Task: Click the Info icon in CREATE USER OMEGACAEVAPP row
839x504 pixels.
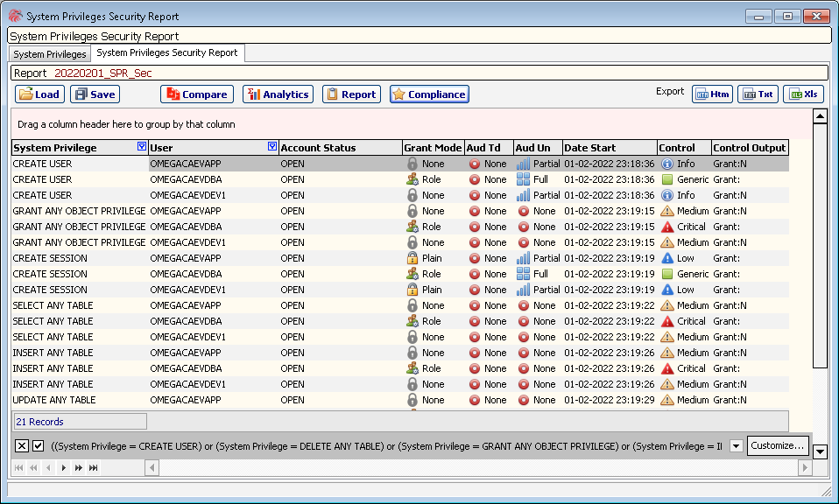Action: tap(666, 164)
